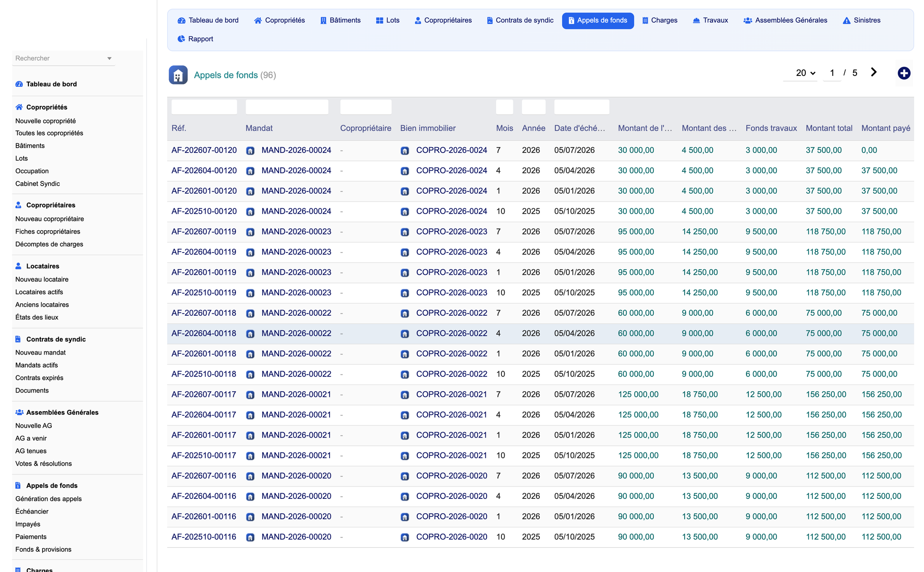Open Toutes les copropriétés in sidebar
The height and width of the screenshot is (572, 924).
(49, 133)
